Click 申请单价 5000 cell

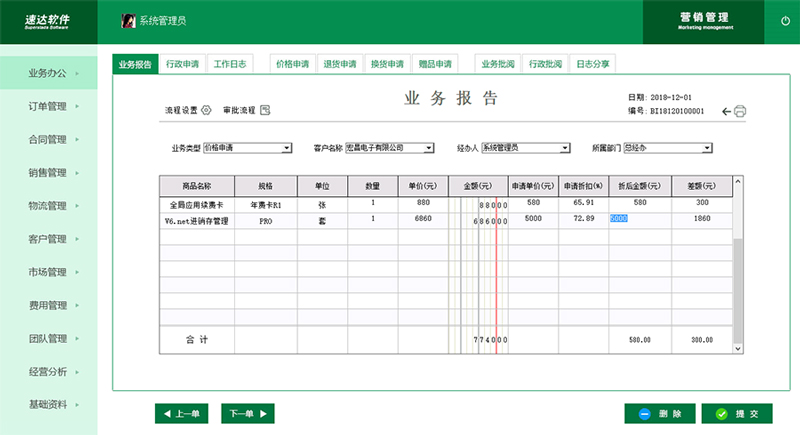point(533,218)
